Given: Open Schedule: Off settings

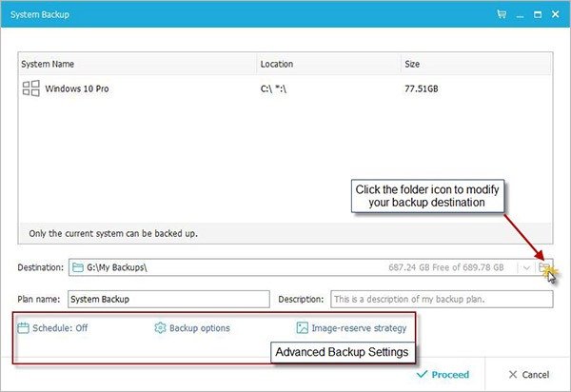Looking at the screenshot, I should pyautogui.click(x=52, y=328).
